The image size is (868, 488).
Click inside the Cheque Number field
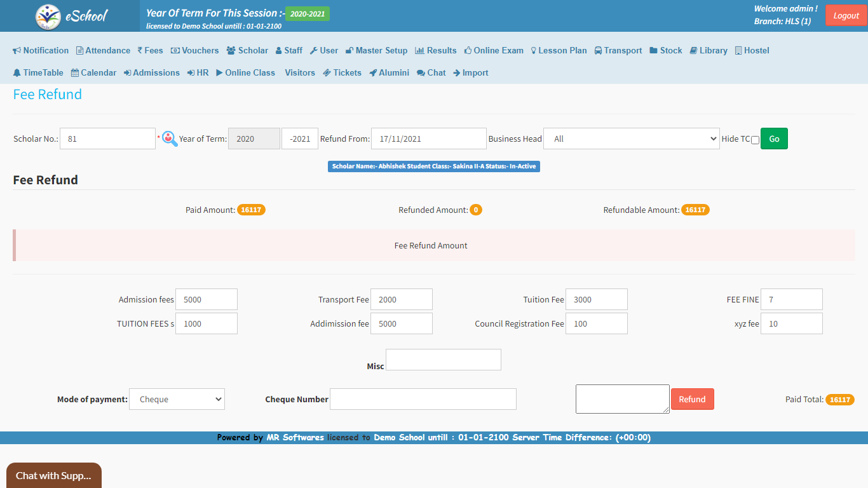pos(423,399)
